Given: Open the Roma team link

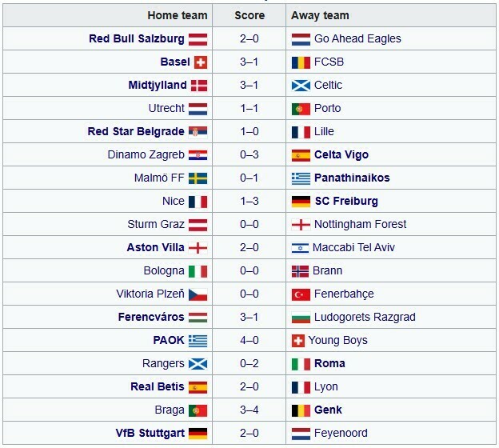Looking at the screenshot, I should (x=329, y=363).
